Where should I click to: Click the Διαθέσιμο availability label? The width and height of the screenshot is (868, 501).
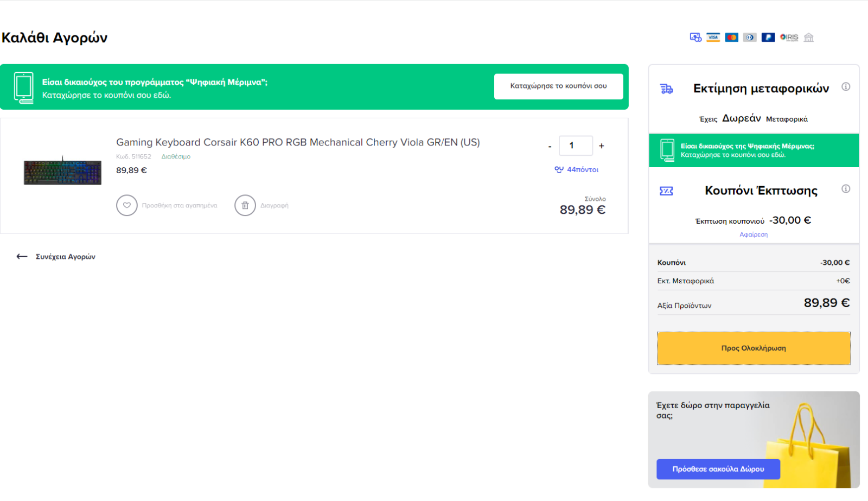click(176, 156)
